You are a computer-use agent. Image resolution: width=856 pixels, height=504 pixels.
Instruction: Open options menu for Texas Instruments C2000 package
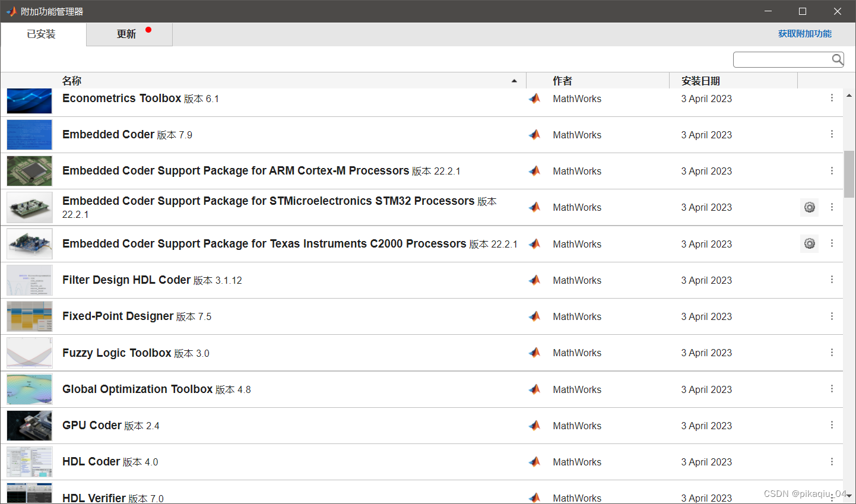832,243
